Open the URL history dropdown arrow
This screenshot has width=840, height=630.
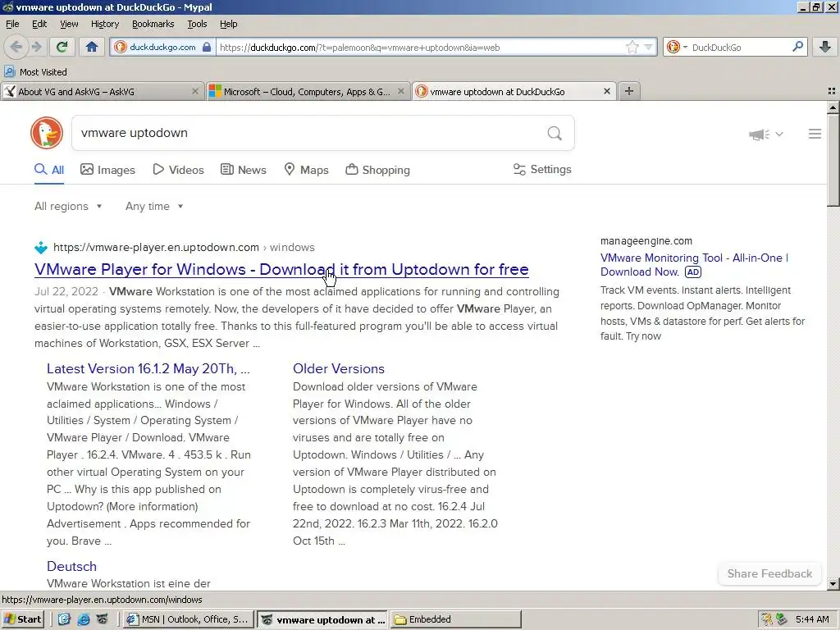pos(648,47)
